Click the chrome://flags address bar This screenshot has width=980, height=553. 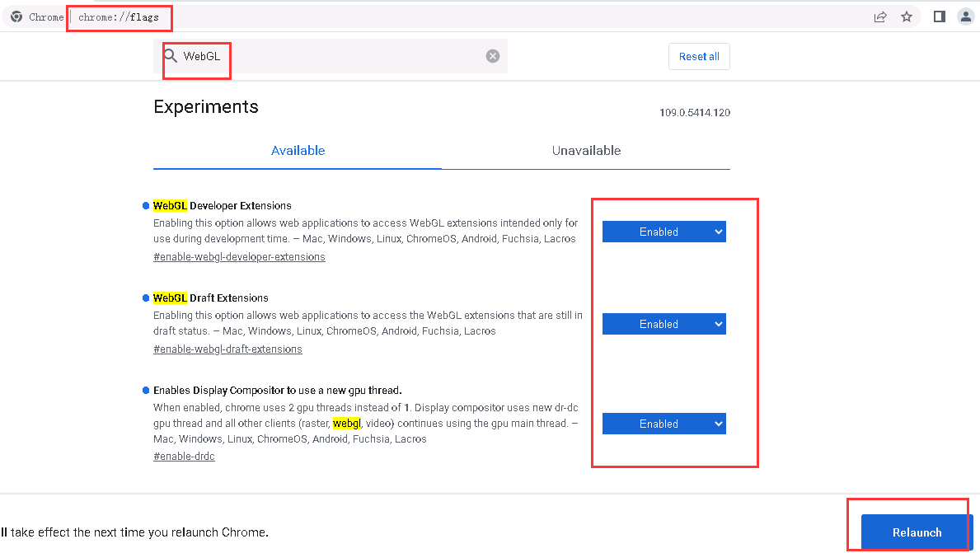tap(119, 16)
